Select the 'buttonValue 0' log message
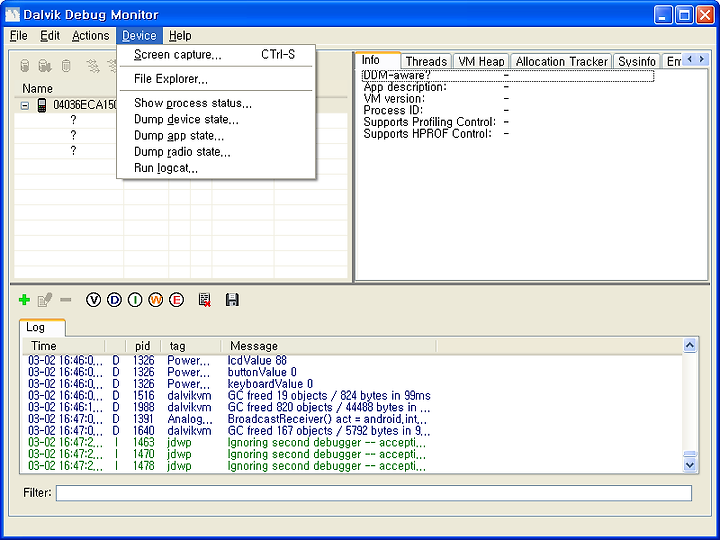Viewport: 720px width, 540px height. click(x=262, y=372)
